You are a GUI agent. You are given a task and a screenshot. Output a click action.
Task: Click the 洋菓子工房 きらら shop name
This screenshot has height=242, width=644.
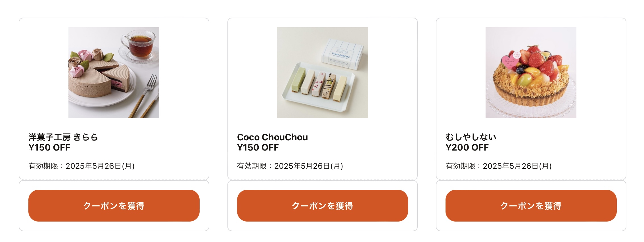pos(63,137)
